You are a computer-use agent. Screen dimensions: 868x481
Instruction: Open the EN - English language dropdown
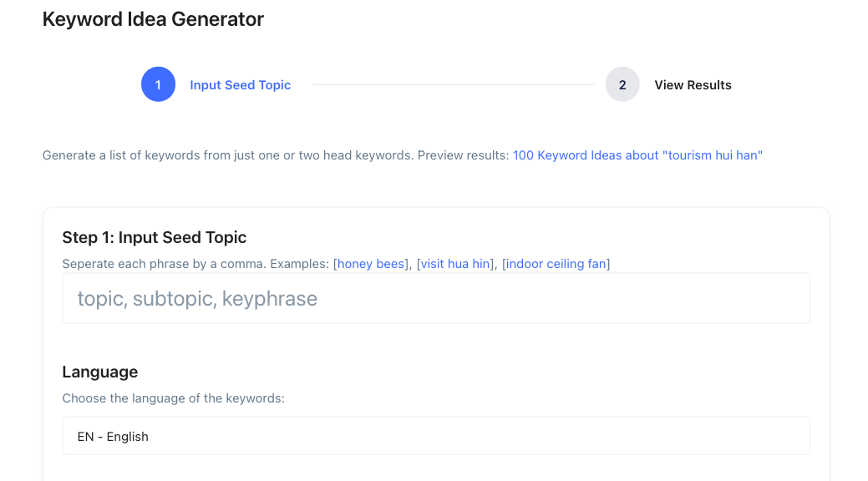tap(436, 436)
